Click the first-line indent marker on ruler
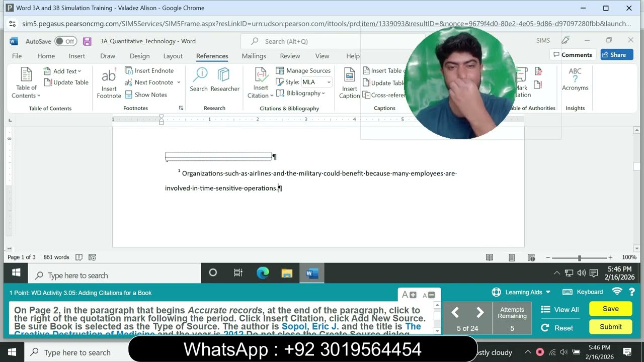 (x=162, y=117)
